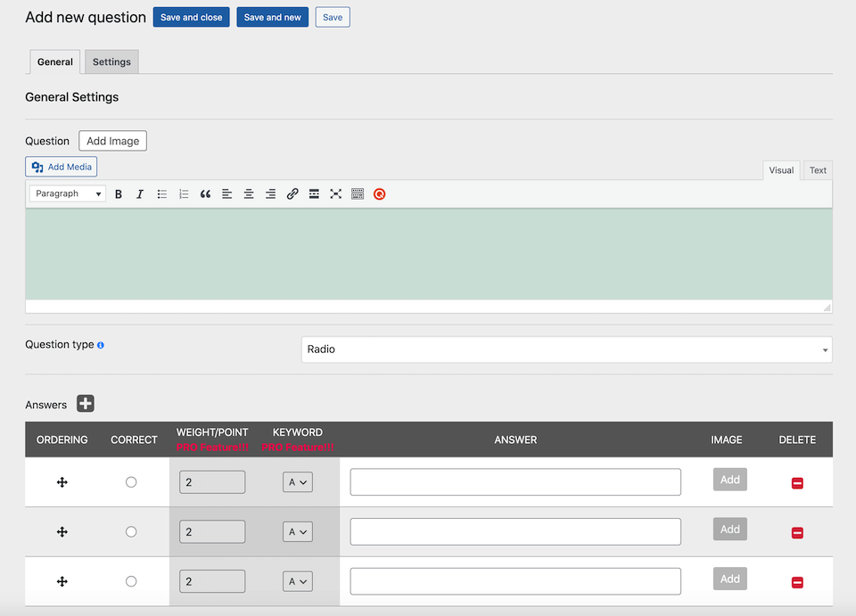Mark the first answer as correct
Viewport: 856px width, 616px height.
[x=131, y=481]
